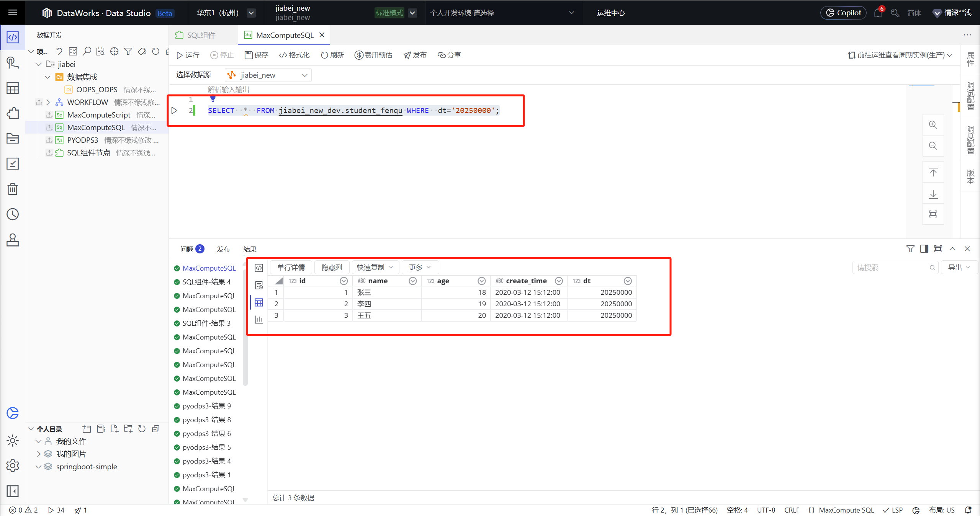980x516 pixels.
Task: Click the Publish (发布) paper plane icon
Action: (x=407, y=55)
